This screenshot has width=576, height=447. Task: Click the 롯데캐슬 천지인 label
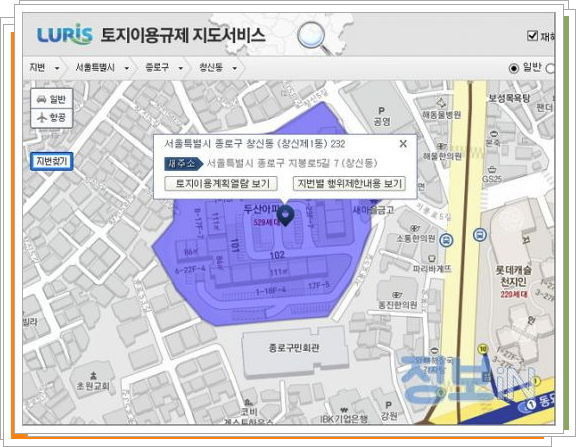coord(514,276)
